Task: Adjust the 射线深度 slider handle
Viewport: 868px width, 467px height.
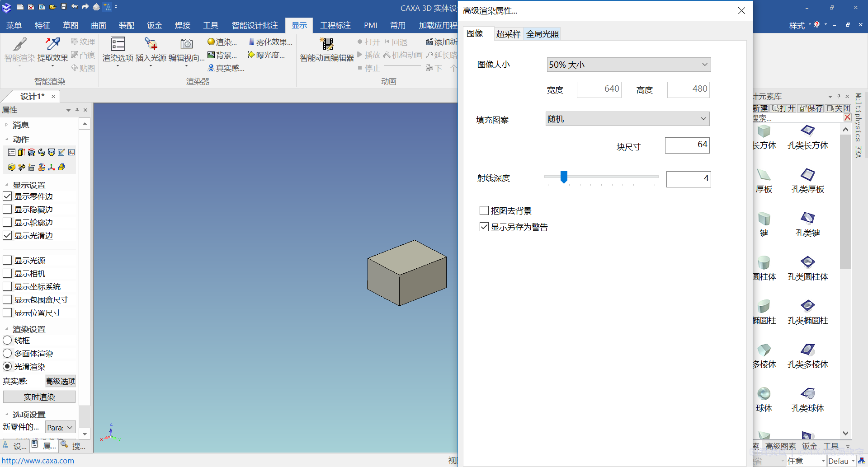Action: tap(564, 177)
